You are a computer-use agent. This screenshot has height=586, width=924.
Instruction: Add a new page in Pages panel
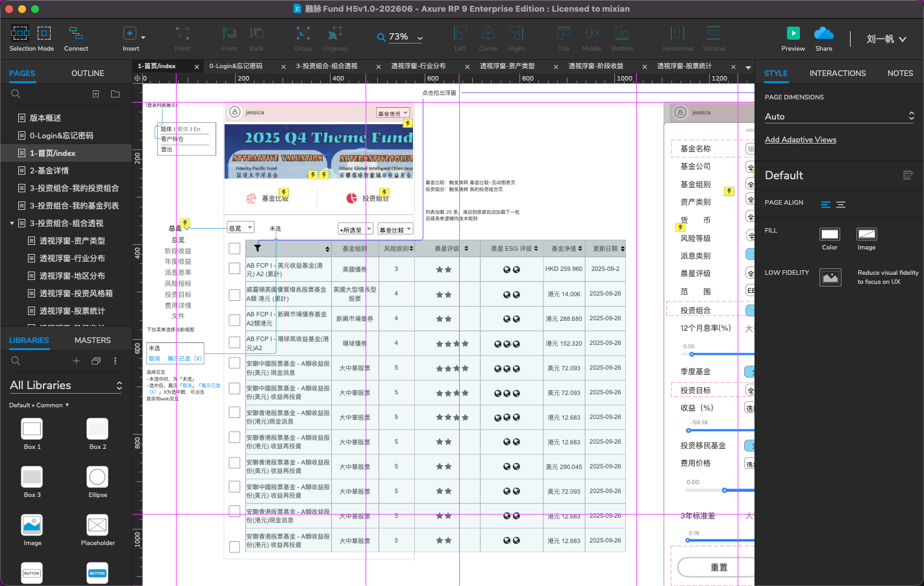coord(96,94)
